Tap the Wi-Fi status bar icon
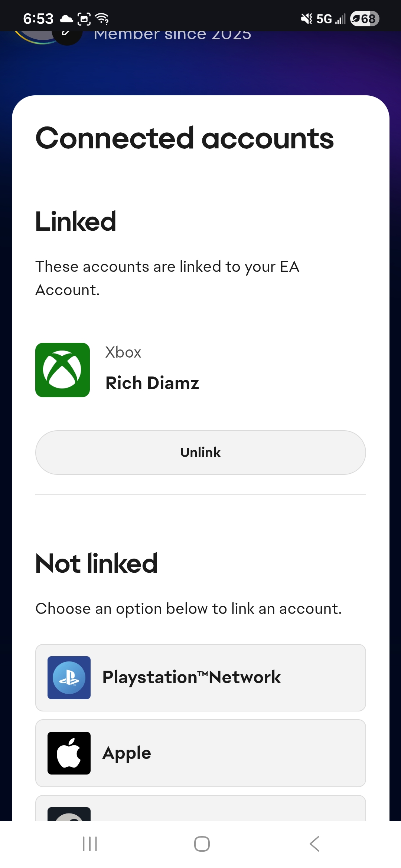The height and width of the screenshot is (868, 401). (x=102, y=19)
